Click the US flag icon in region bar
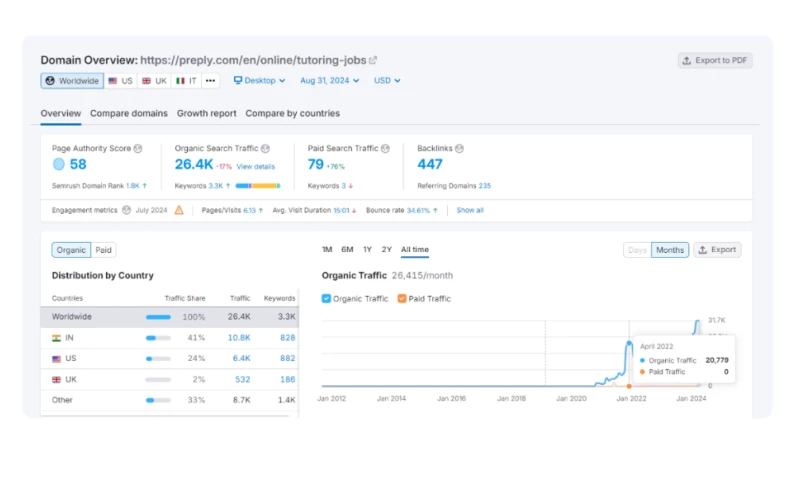The height and width of the screenshot is (480, 800). coord(113,81)
